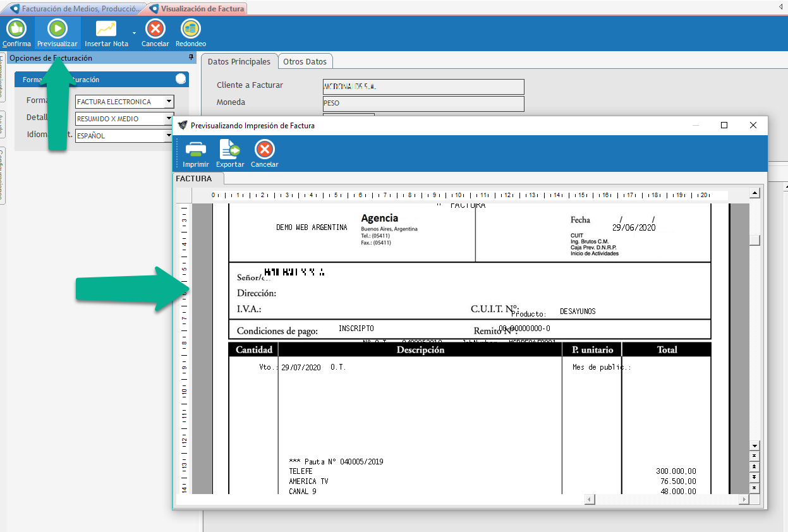Click the Insertar Nota chart icon
This screenshot has width=788, height=532.
pos(106,28)
